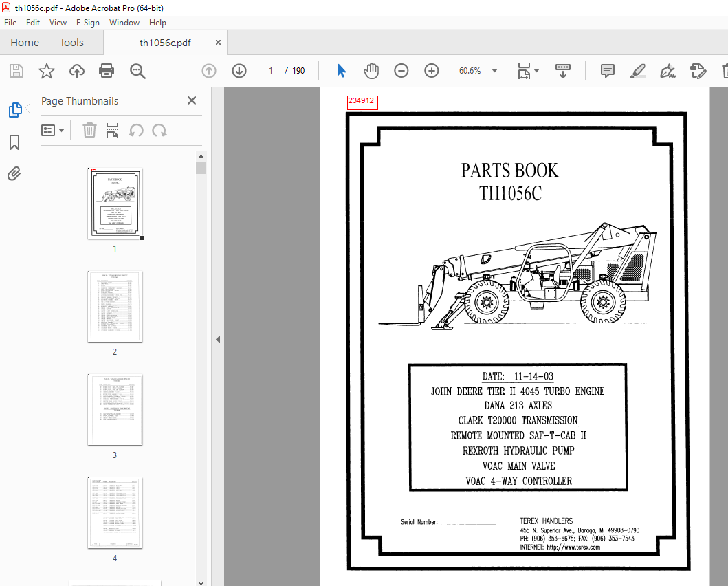Activate the selection arrow tool

tap(341, 71)
